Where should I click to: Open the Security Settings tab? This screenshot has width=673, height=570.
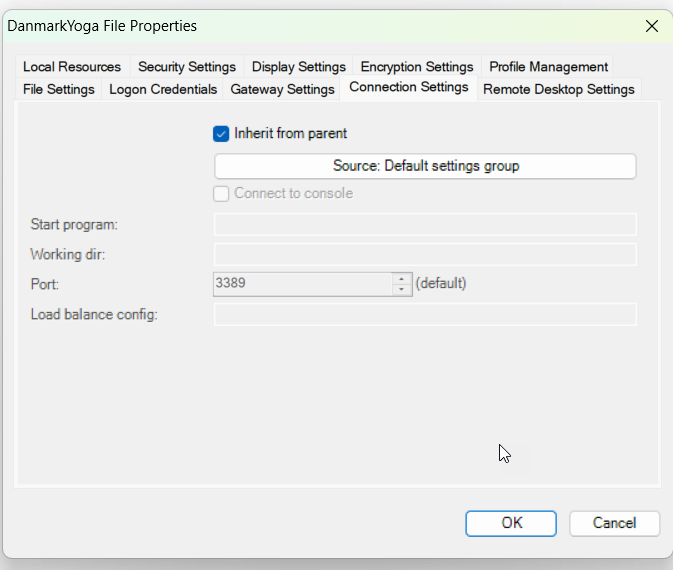(187, 67)
